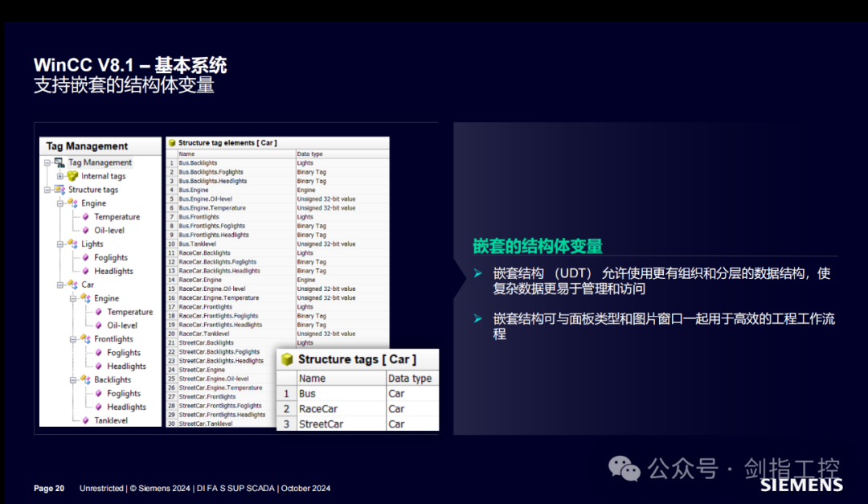Select the Temperature tag icon under Engine

coord(85,217)
